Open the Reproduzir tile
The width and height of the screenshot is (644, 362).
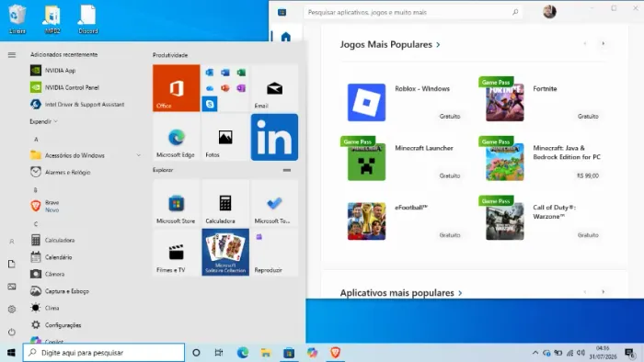274,252
